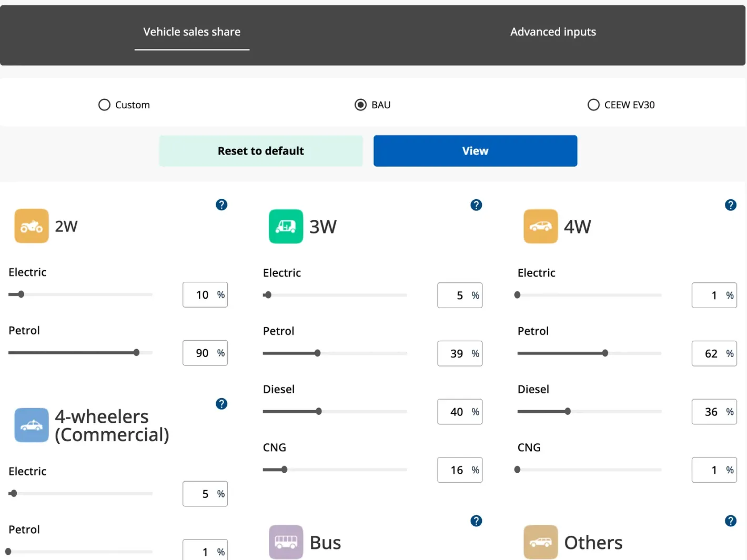
Task: Adjust the 3W CNG slider handle
Action: pyautogui.click(x=284, y=470)
